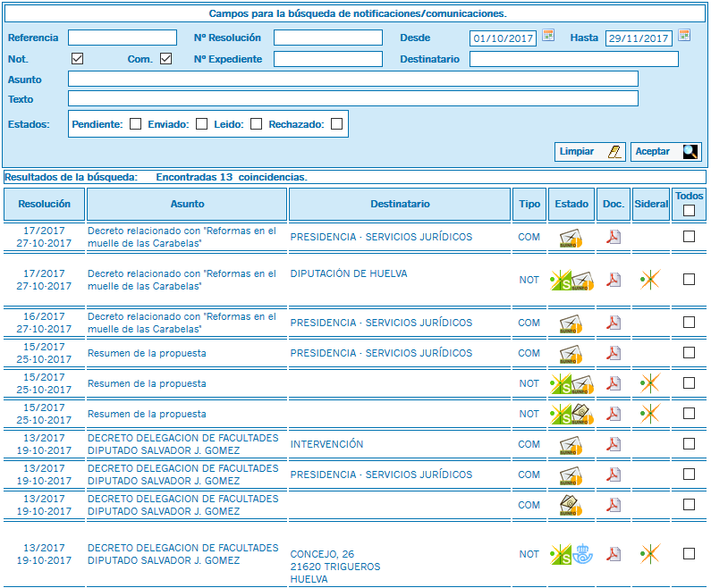Image resolution: width=711 pixels, height=588 pixels.
Task: Sort by the Asunto column header
Action: coord(187,204)
